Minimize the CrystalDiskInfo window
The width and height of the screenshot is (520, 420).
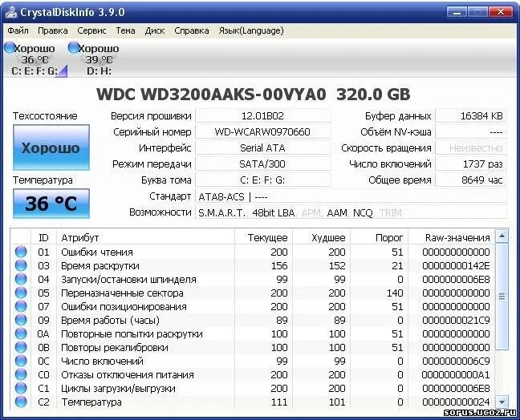(x=457, y=12)
